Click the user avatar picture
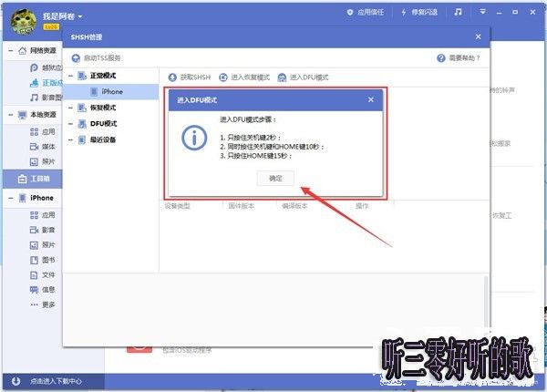 [x=24, y=22]
